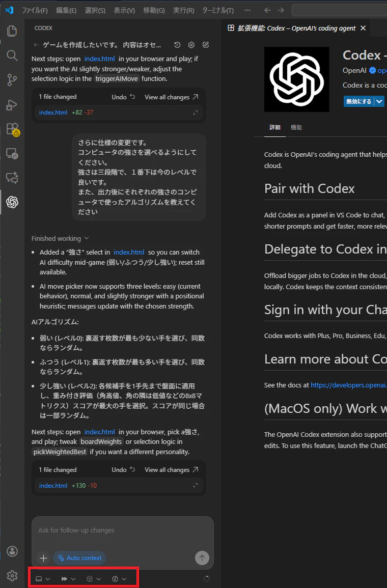
Task: Open index.html link before 'pick a強さ'
Action: (x=100, y=432)
